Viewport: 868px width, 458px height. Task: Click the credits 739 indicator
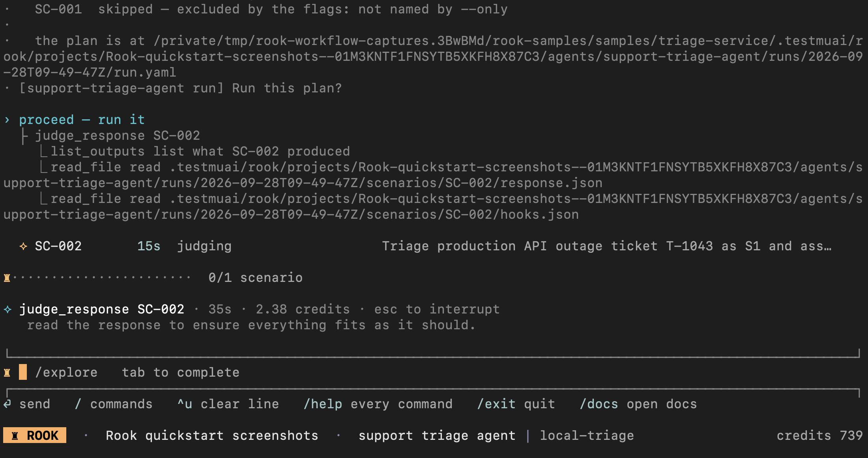click(820, 435)
